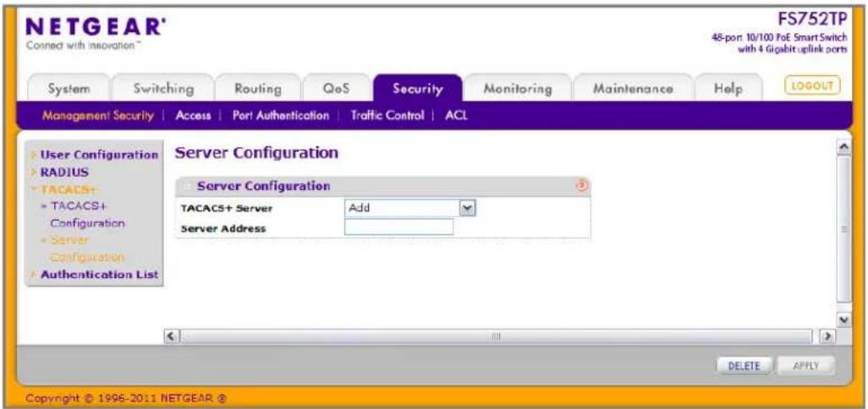
Task: Go to Traffic Control submenu
Action: point(387,116)
